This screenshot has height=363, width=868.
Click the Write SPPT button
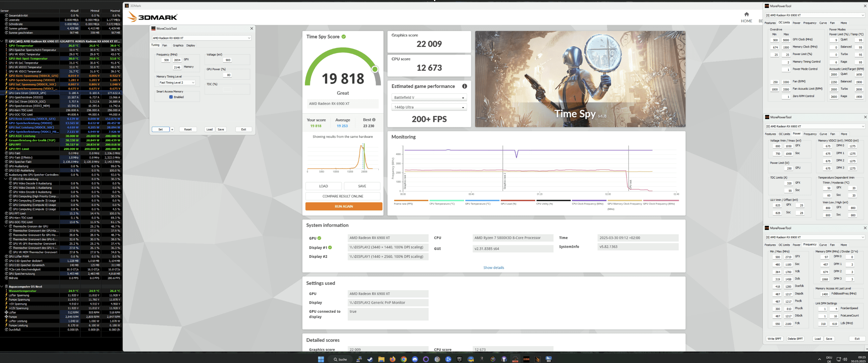pos(774,339)
